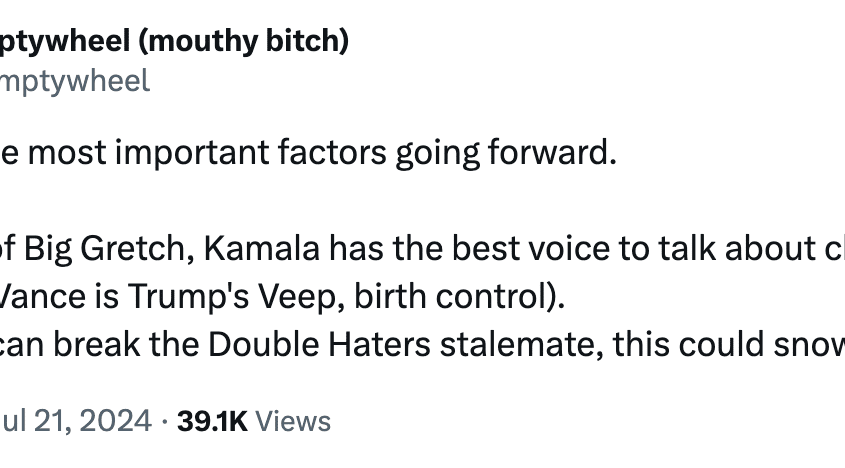Click the Views label beside 39.1K
Screen dimensions: 845x468
coord(293,421)
